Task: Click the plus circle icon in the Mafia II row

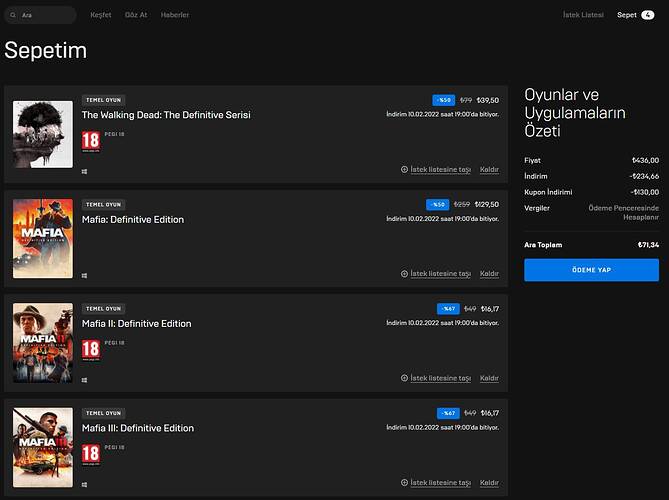Action: pyautogui.click(x=404, y=378)
